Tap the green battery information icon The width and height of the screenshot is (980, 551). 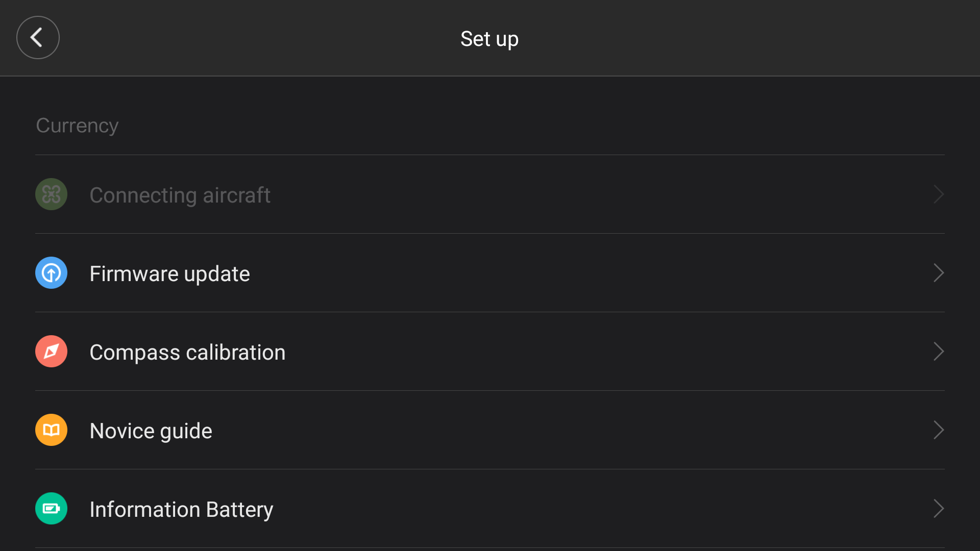[x=51, y=509]
